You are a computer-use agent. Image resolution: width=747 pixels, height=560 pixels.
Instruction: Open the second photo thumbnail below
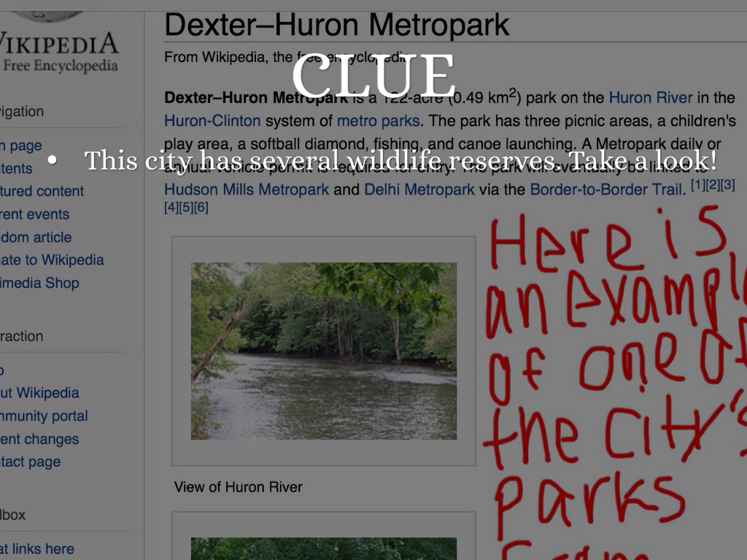323,548
